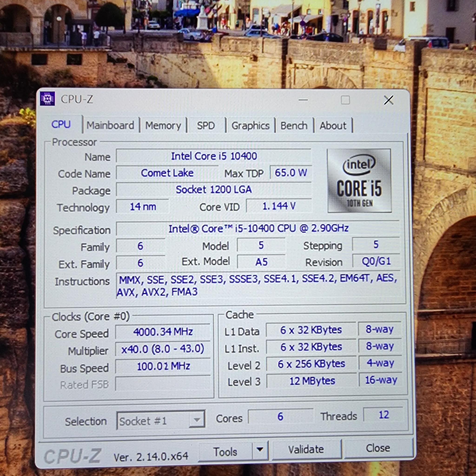
Task: Click the Ext. Model value 'A5'
Action: [261, 262]
